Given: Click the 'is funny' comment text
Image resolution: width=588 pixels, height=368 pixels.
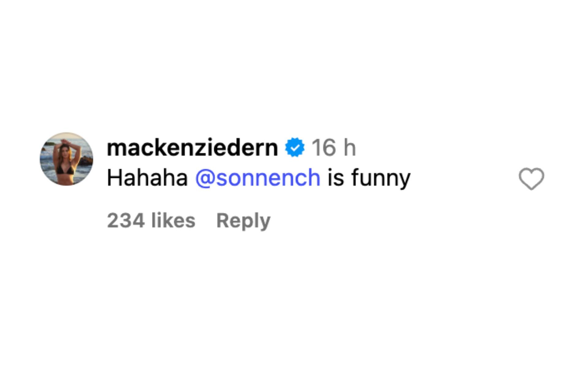Looking at the screenshot, I should click(369, 178).
